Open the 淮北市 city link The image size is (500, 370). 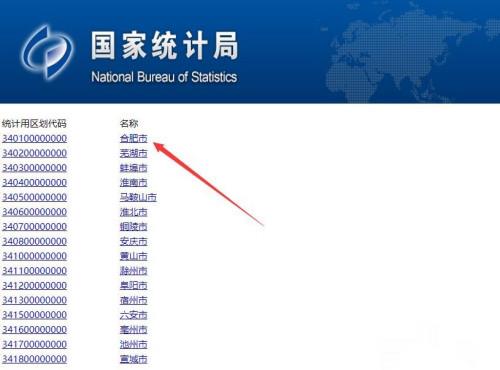tap(134, 212)
